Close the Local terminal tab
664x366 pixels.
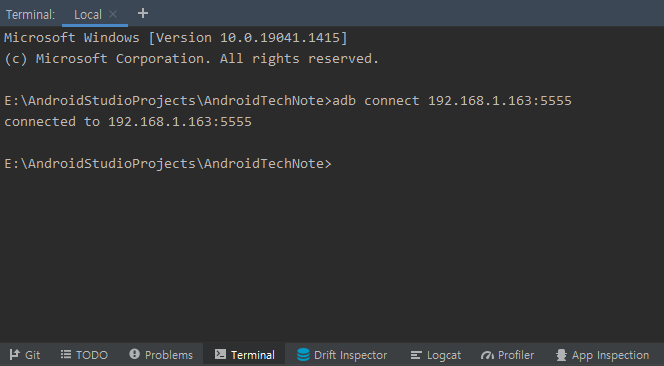coord(113,14)
